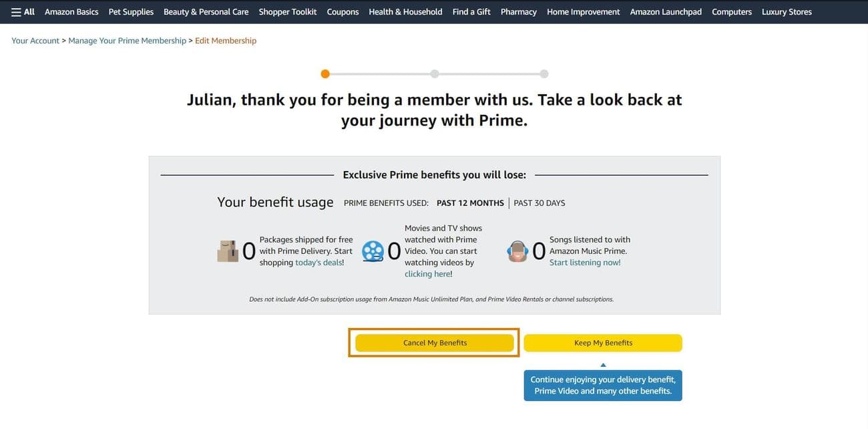Screen dimensions: 868x429
Task: Open the Find a Gift navigation item
Action: [x=471, y=11]
